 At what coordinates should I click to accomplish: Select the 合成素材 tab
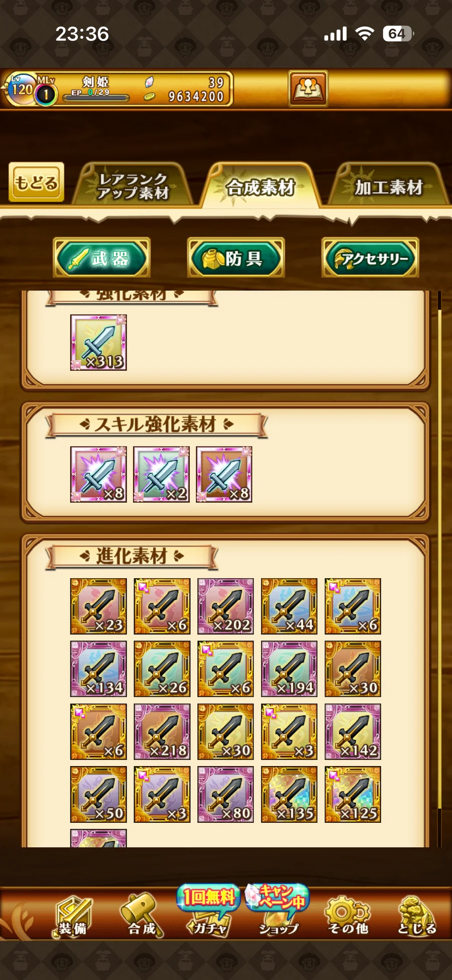pyautogui.click(x=260, y=186)
